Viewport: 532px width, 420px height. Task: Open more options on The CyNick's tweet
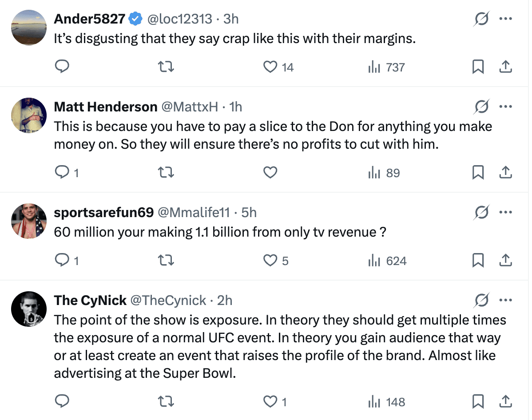[x=506, y=301]
